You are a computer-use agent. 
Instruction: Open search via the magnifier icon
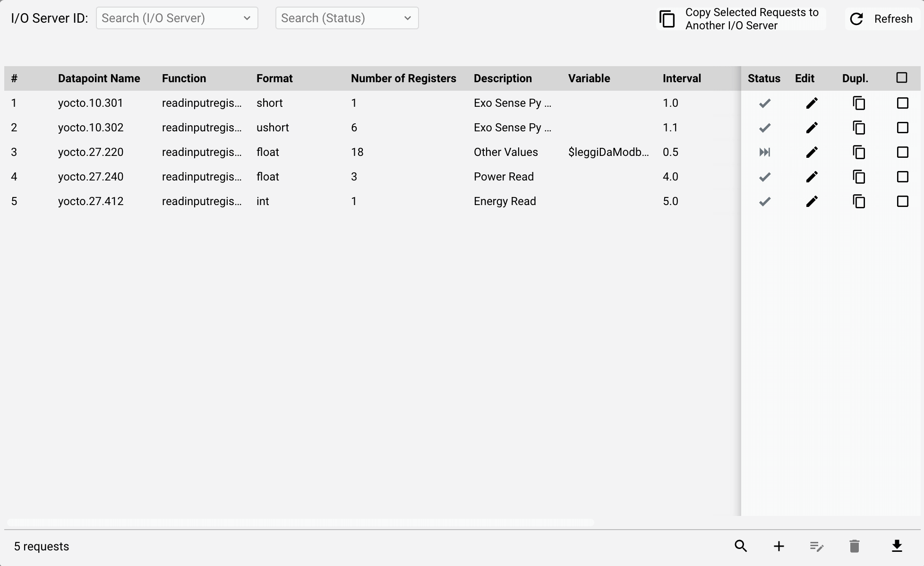coord(741,546)
